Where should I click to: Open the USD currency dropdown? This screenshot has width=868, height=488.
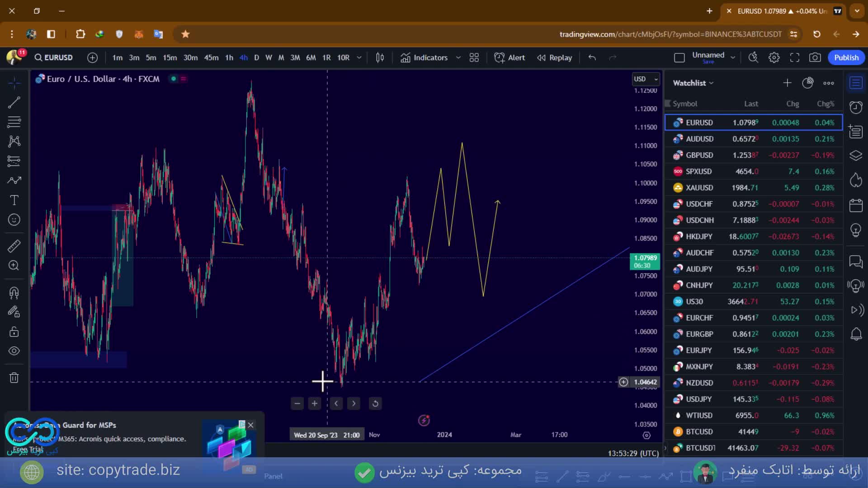pos(646,79)
